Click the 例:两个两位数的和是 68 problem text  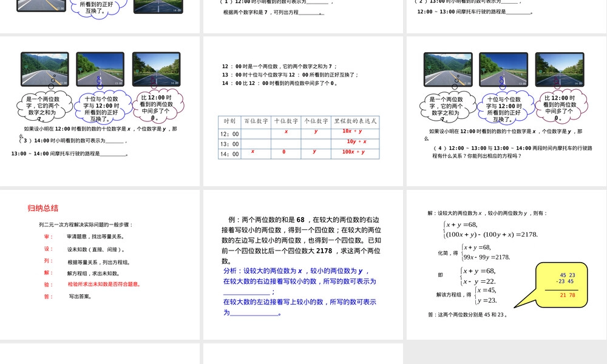(x=302, y=240)
